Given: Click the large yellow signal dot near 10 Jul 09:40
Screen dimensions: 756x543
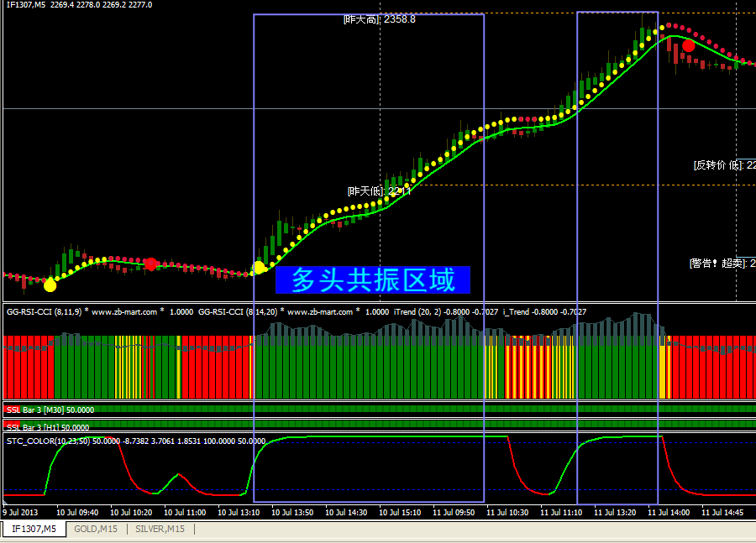Looking at the screenshot, I should (50, 285).
